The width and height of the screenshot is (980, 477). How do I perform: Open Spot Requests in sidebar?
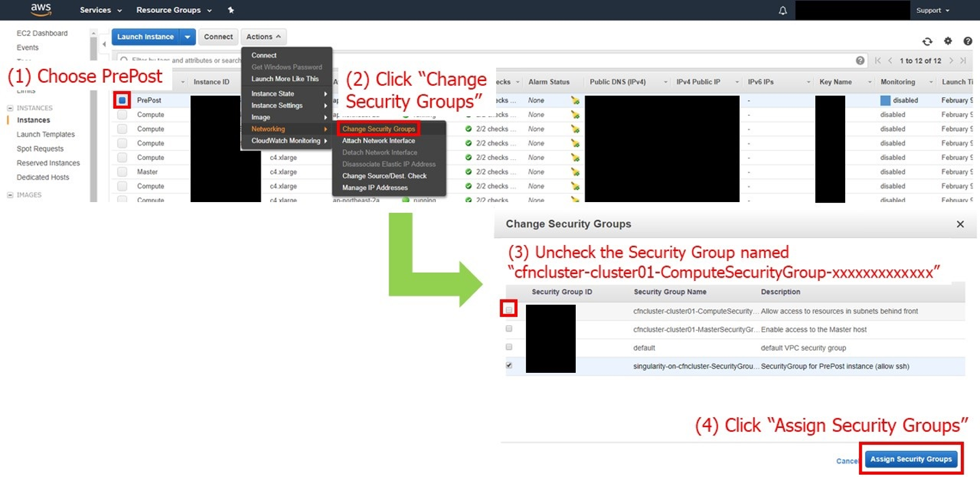point(40,148)
